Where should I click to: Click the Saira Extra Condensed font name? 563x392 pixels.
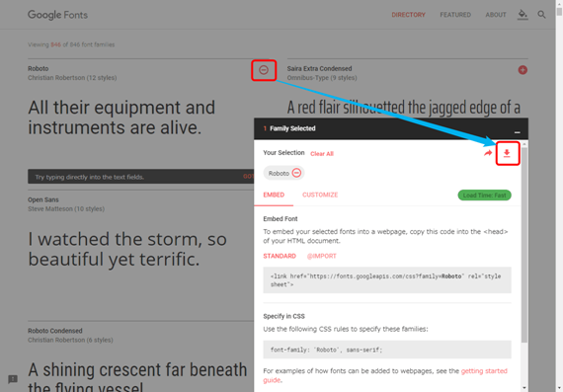319,68
